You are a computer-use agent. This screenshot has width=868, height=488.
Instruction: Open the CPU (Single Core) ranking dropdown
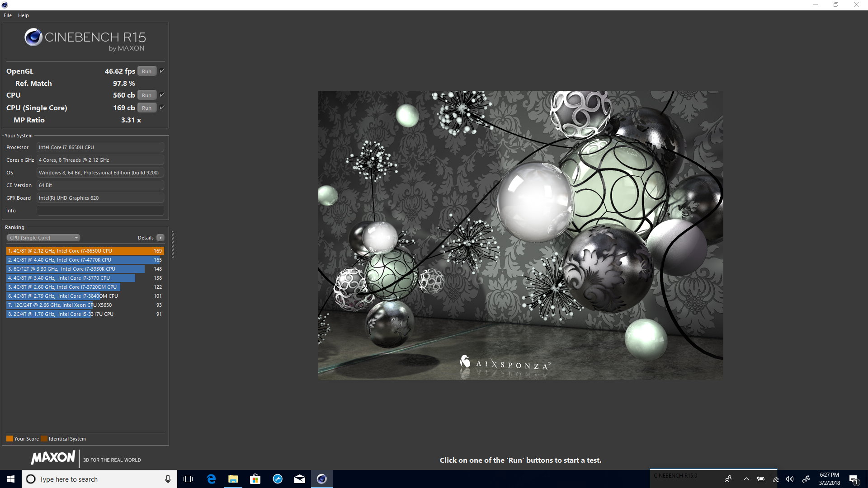point(43,238)
